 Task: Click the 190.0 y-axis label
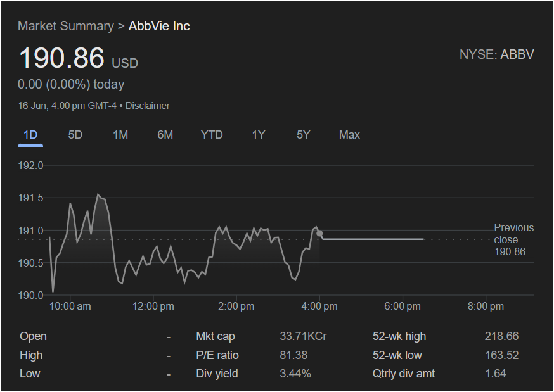[30, 295]
